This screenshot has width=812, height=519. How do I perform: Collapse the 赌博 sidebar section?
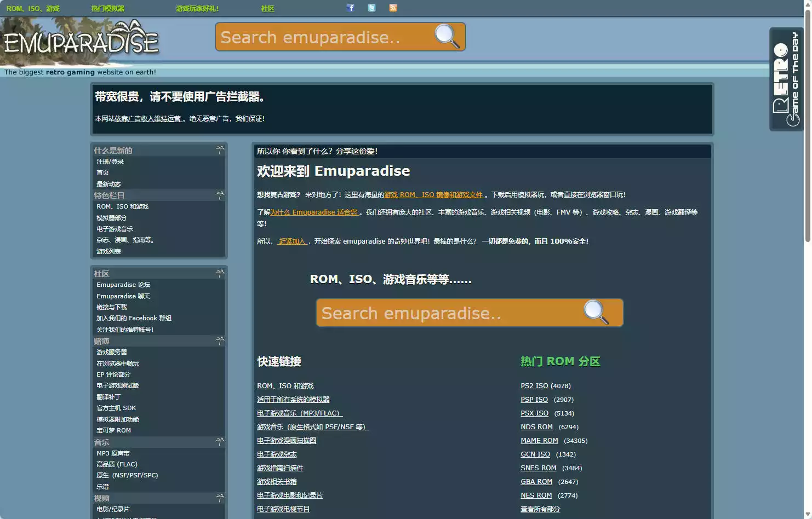pos(220,341)
